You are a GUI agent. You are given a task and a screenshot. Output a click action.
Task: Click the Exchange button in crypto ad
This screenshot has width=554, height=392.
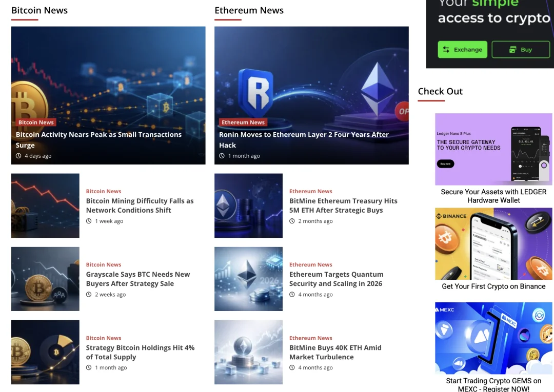(462, 49)
